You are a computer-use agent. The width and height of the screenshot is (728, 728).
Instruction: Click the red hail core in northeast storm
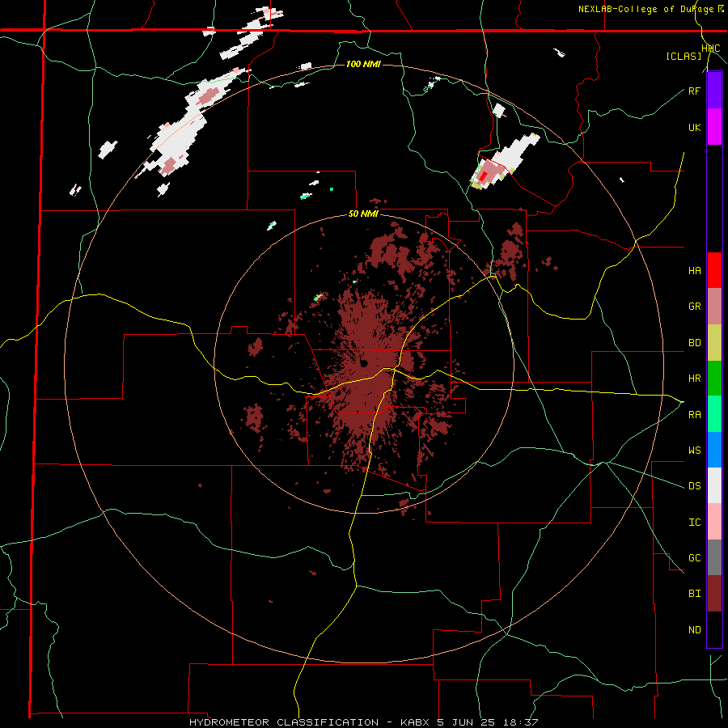484,176
